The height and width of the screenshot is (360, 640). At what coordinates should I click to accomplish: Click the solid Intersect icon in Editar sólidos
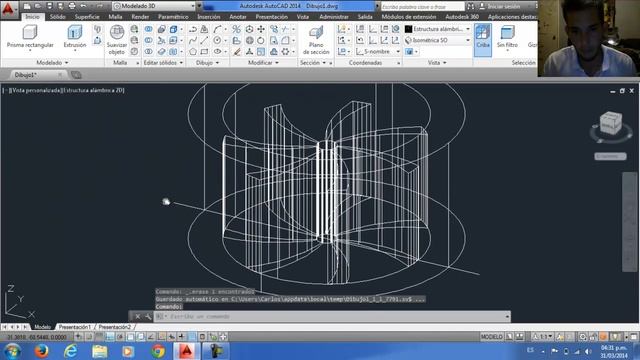point(149,52)
